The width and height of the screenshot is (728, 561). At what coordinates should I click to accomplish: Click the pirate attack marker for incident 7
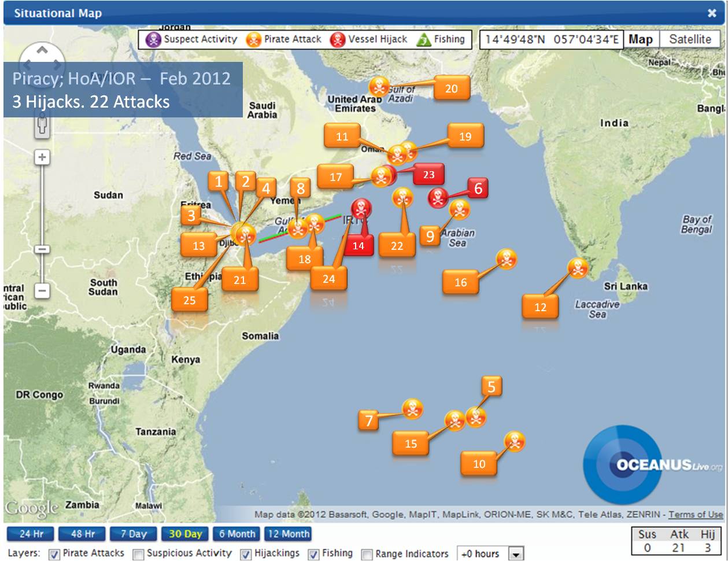click(x=412, y=408)
